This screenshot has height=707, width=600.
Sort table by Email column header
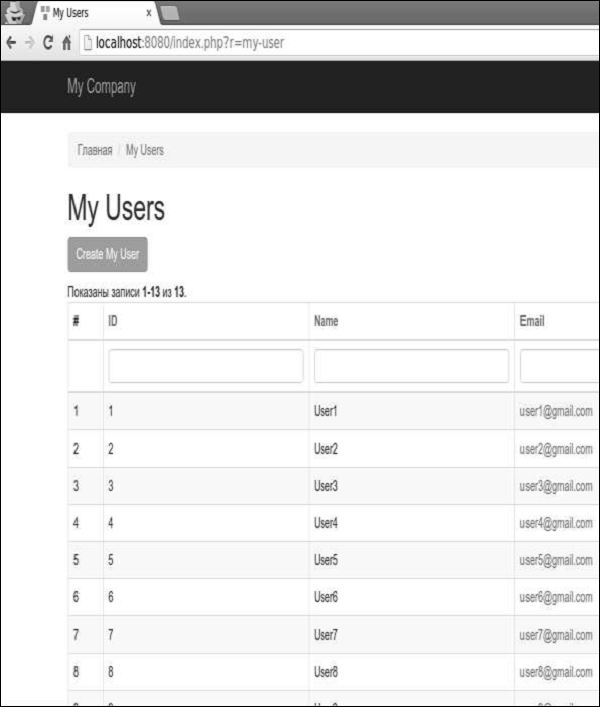[x=533, y=321]
